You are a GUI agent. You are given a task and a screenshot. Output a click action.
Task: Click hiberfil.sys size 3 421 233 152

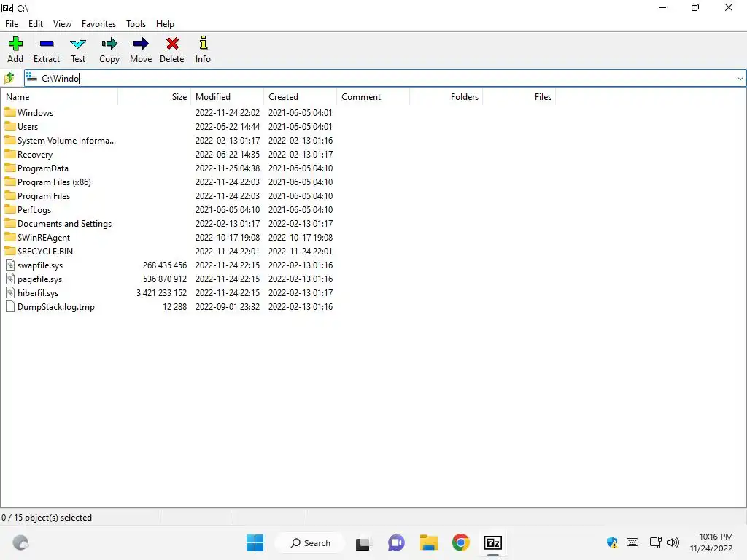point(161,293)
